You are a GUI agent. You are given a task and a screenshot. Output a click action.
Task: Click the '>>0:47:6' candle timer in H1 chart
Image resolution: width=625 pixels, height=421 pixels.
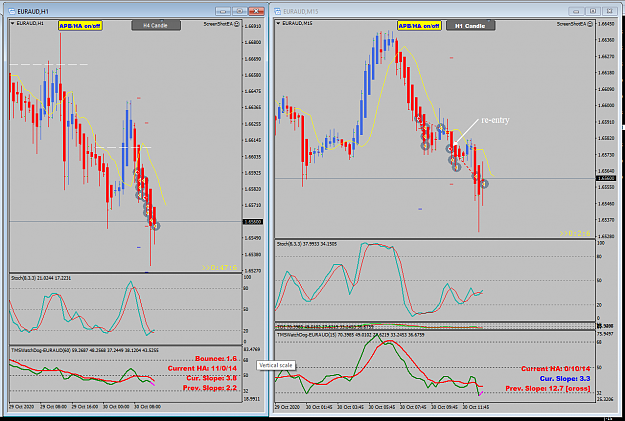(x=219, y=268)
